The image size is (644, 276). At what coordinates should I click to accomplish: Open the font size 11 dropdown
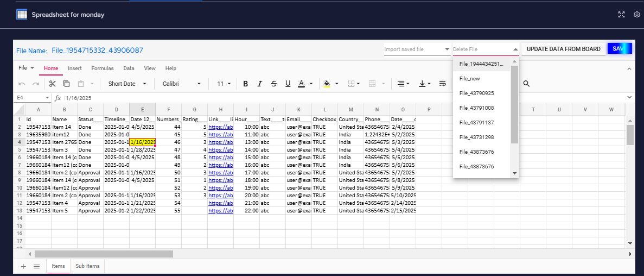coord(224,84)
